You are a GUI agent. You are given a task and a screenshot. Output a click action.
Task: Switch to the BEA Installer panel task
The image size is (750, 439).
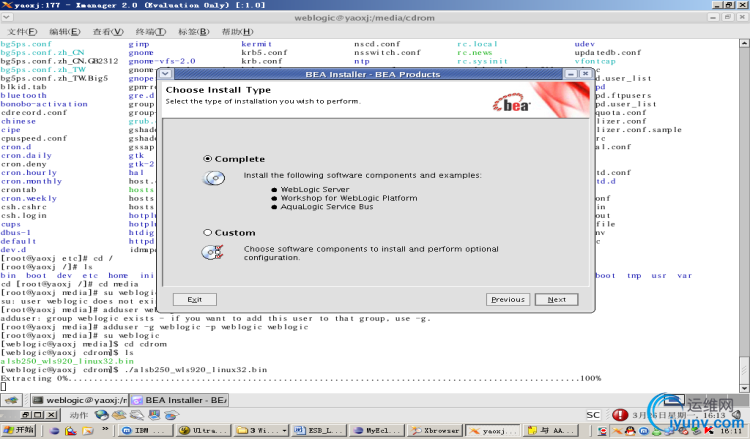[179, 400]
